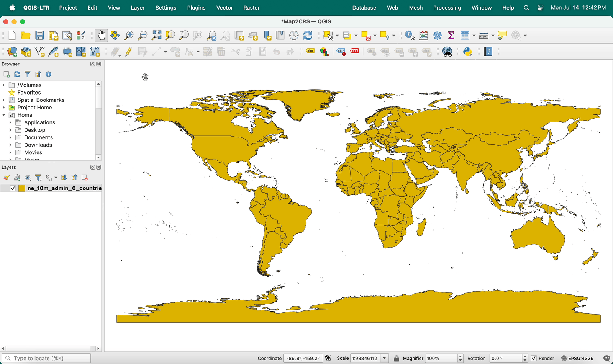Click Remove Layer icon in Layers panel
This screenshot has height=364, width=613.
tap(85, 178)
